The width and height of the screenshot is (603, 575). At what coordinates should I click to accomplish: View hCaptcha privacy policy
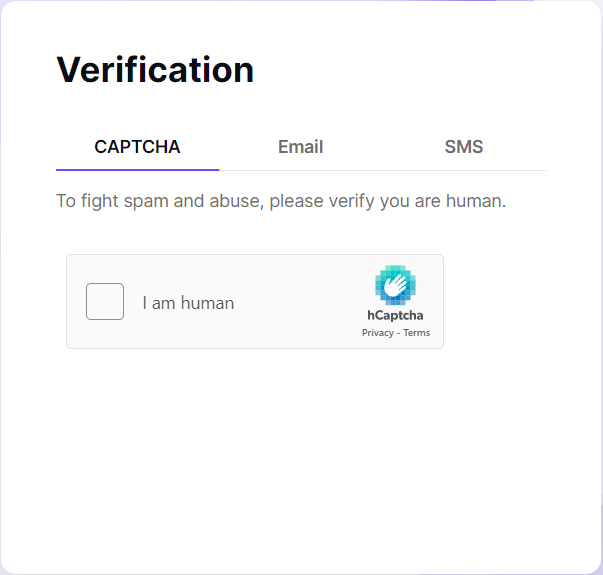point(378,333)
